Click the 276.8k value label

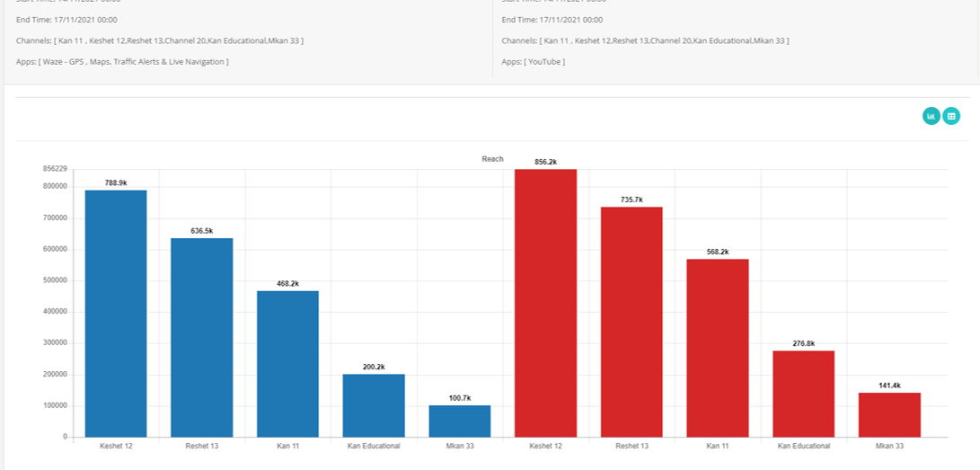coord(804,343)
